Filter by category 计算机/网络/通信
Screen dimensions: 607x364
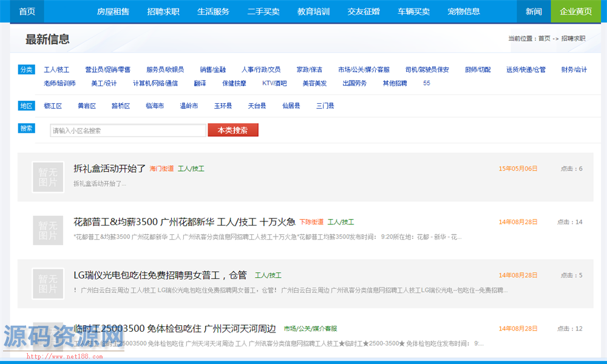[x=155, y=83]
